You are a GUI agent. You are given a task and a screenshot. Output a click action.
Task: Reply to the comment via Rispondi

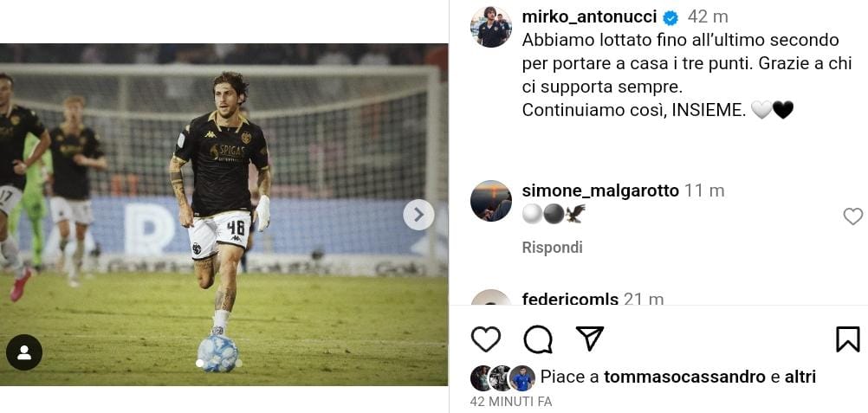coord(552,248)
